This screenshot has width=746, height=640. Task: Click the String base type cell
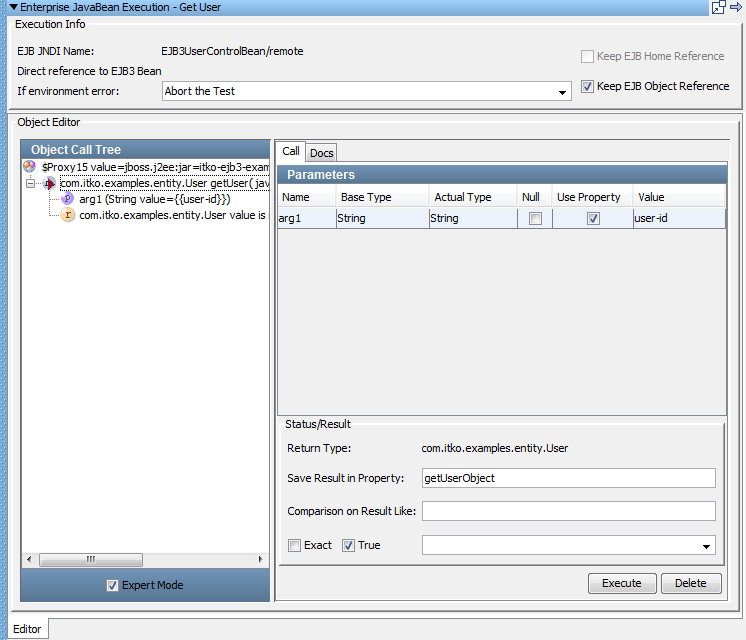(x=383, y=218)
